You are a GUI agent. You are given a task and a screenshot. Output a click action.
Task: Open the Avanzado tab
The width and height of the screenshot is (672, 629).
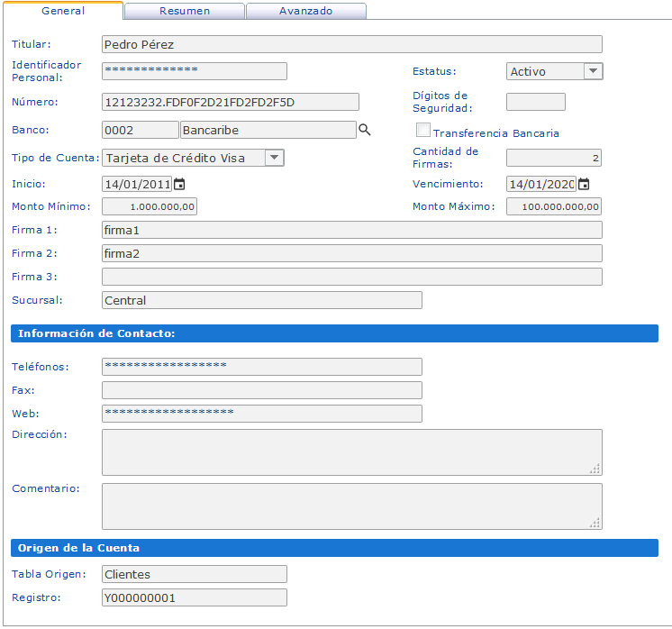[305, 12]
